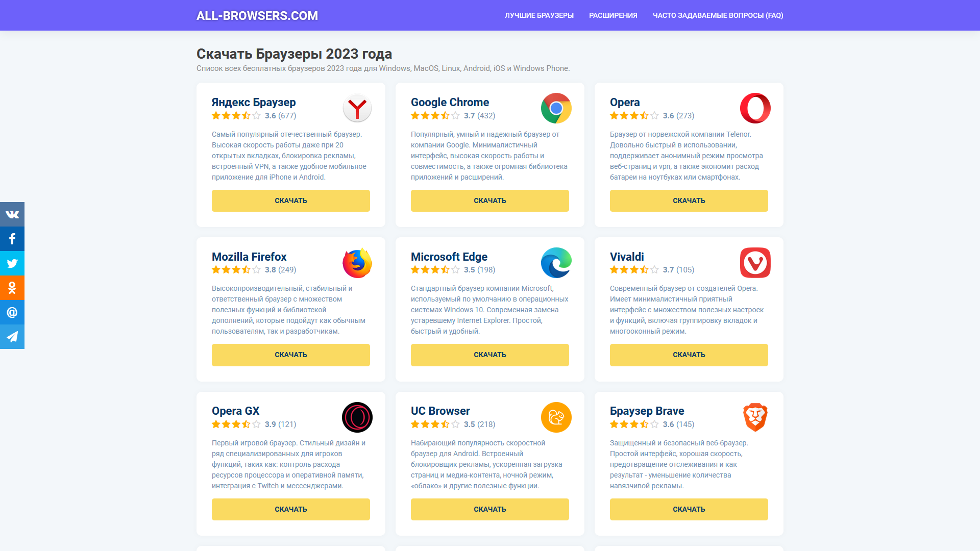
Task: Download Google Chrome with СКАЧАТЬ button
Action: [x=490, y=201]
